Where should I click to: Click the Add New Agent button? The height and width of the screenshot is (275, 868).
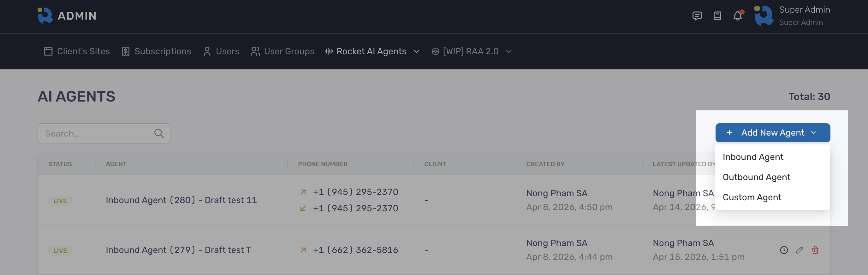point(772,133)
